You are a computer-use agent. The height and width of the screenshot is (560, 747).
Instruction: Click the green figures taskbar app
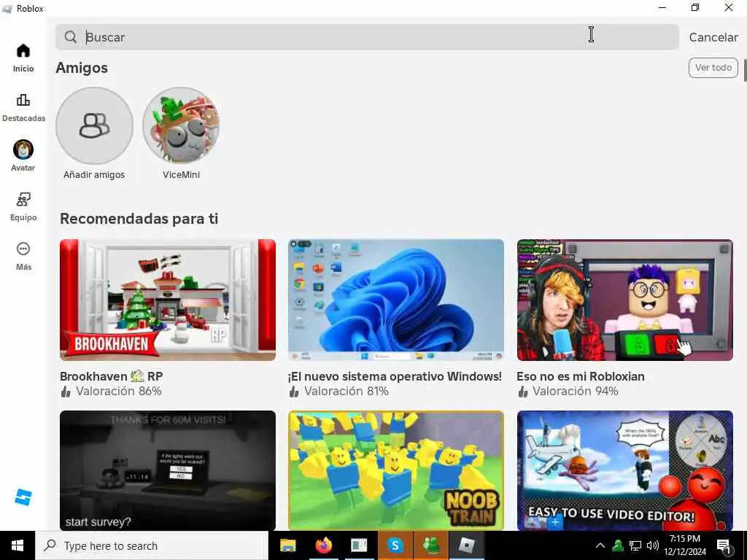pyautogui.click(x=430, y=545)
